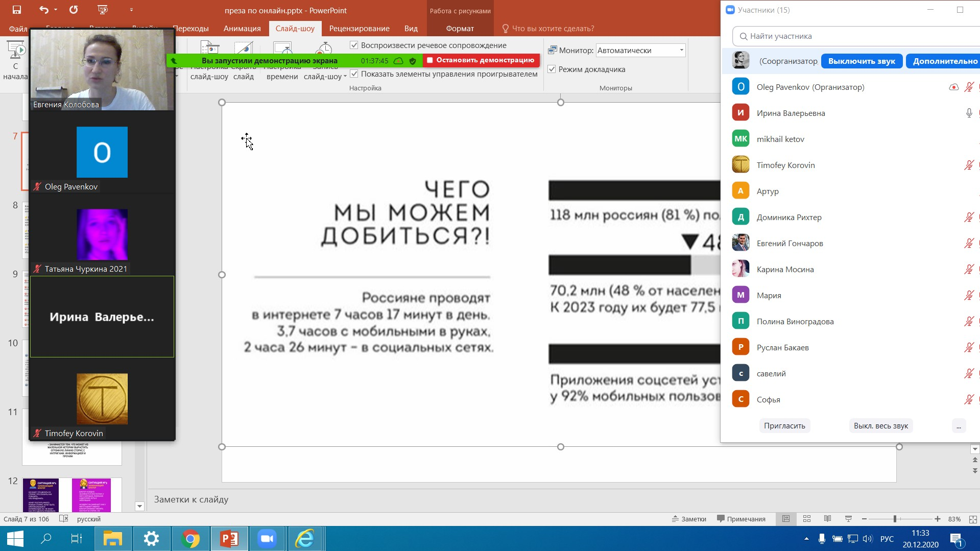The height and width of the screenshot is (551, 980).
Task: Zoom in with the plus button
Action: [x=938, y=519]
